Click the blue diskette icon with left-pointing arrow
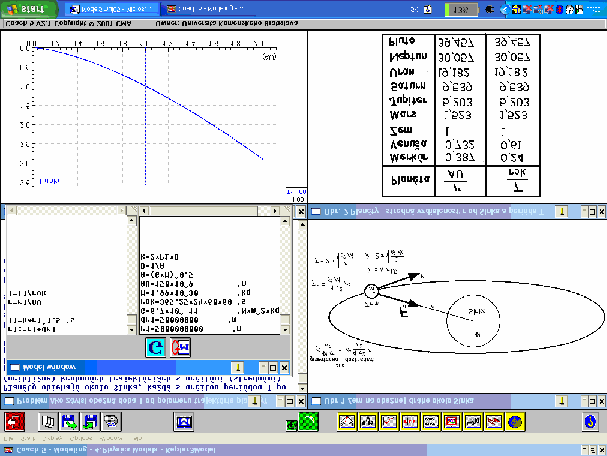This screenshot has height=456, width=607. [x=90, y=422]
